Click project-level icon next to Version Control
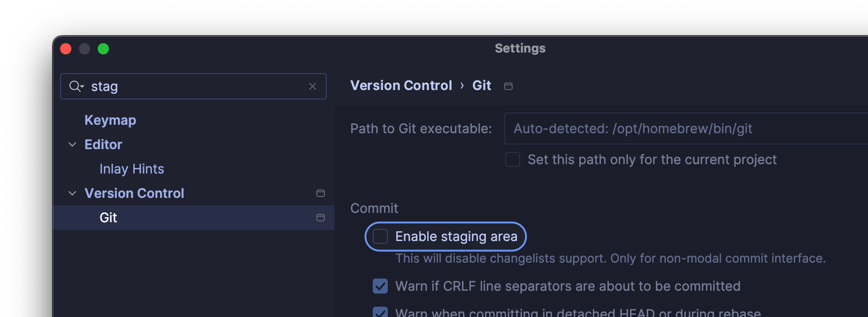 click(321, 193)
